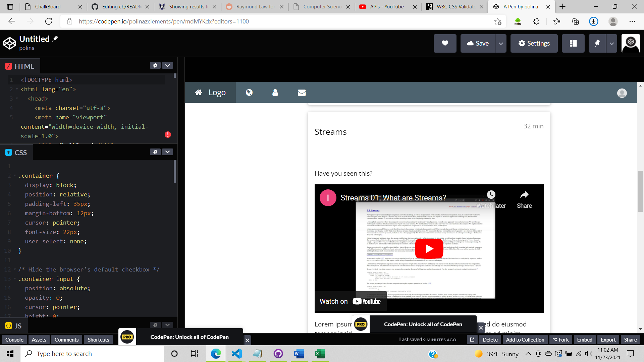
Task: Open Visual Studio Code from taskbar
Action: point(236,354)
